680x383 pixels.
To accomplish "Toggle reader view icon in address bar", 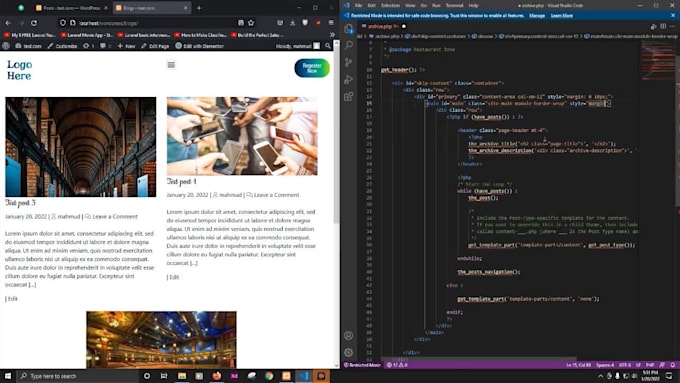I will [241, 23].
